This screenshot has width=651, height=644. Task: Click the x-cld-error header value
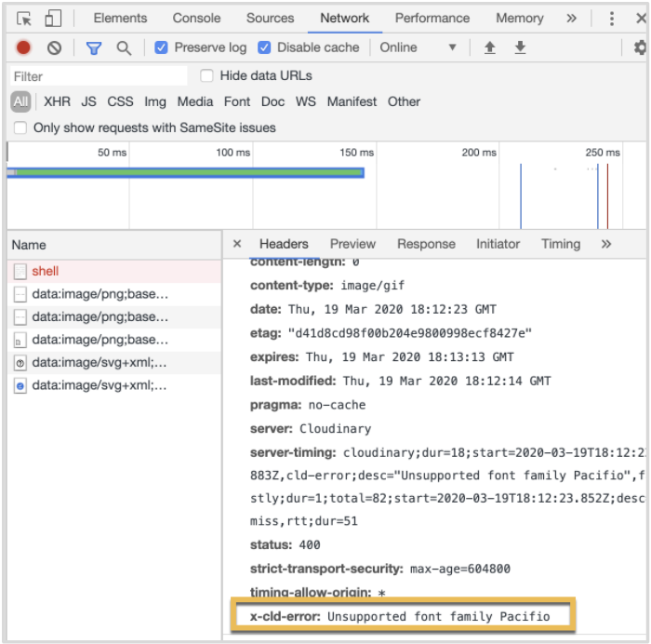coord(438,617)
